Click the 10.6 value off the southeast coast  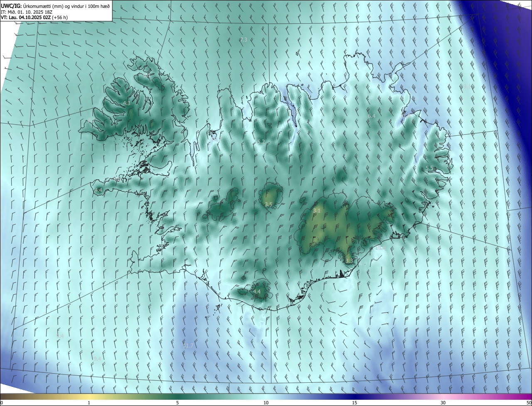381,247
